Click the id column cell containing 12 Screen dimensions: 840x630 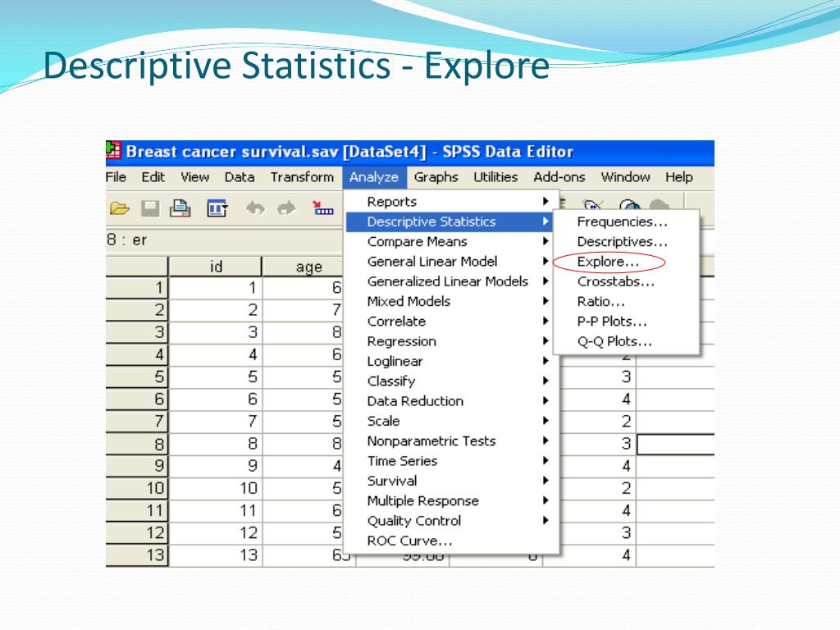tap(216, 533)
